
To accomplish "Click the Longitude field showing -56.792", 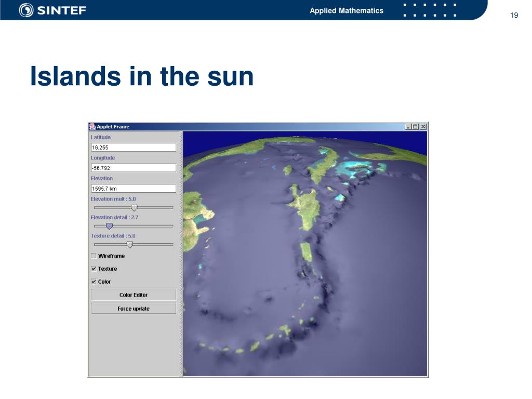I will coord(134,168).
